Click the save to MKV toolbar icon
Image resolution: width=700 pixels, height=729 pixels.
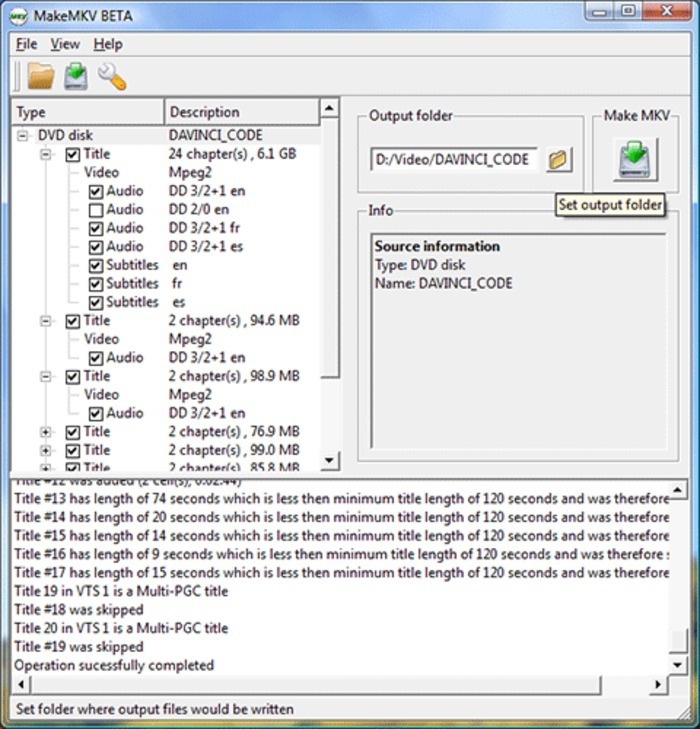pyautogui.click(x=76, y=76)
